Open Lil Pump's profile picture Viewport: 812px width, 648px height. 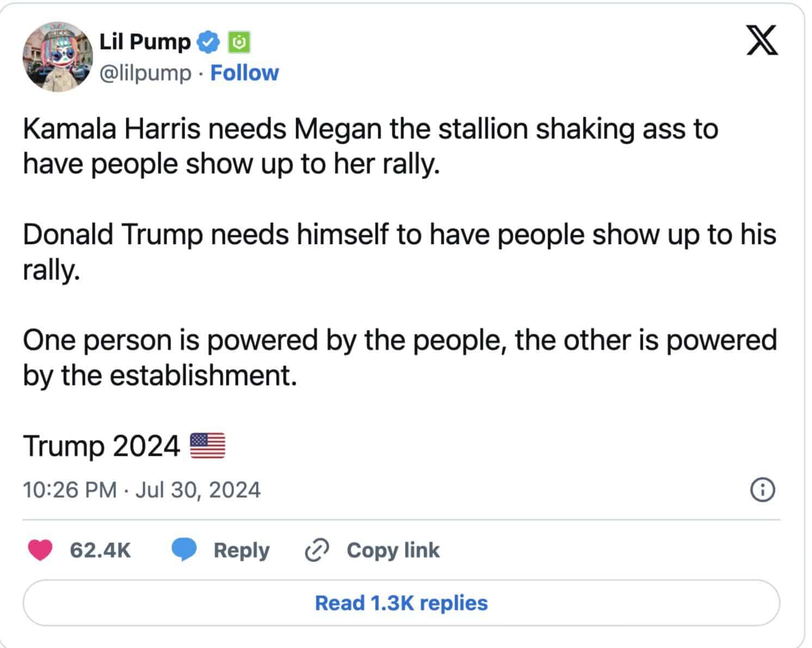[57, 56]
